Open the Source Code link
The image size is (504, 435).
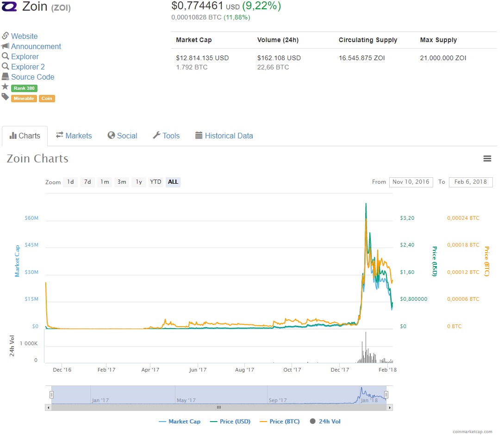pos(33,77)
